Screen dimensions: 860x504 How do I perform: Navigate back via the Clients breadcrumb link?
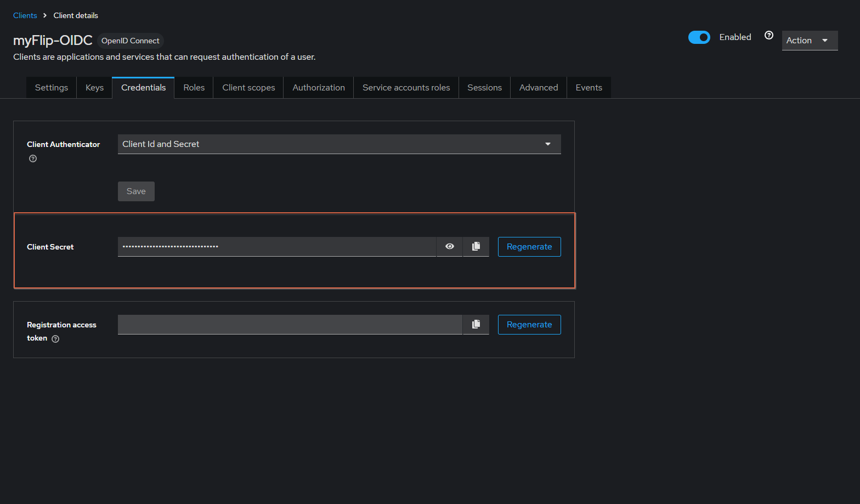click(25, 15)
